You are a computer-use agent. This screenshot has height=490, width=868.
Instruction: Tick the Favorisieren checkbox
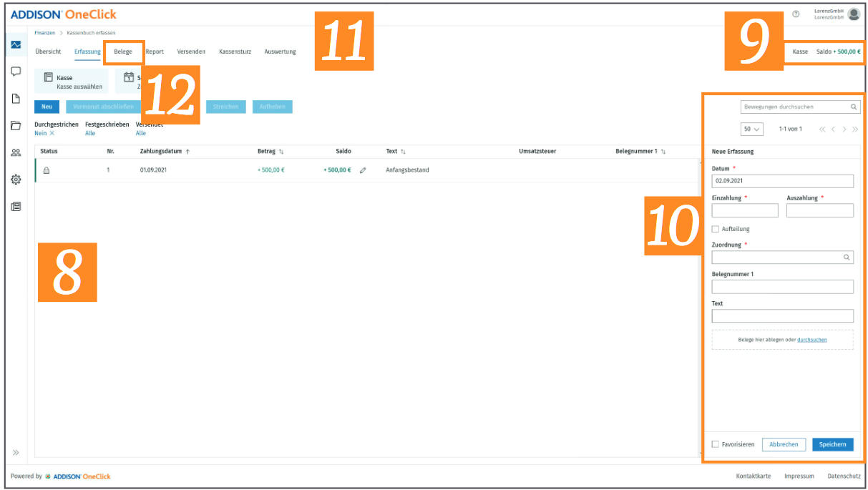[716, 444]
